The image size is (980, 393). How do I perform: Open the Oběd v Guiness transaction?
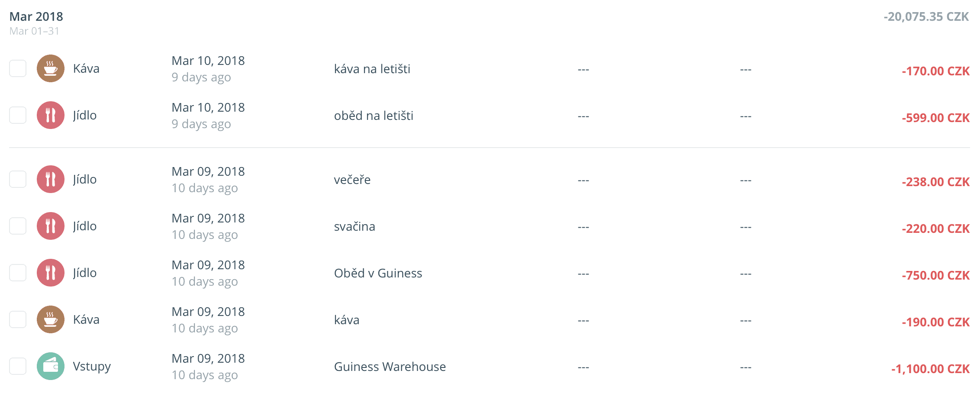point(378,273)
